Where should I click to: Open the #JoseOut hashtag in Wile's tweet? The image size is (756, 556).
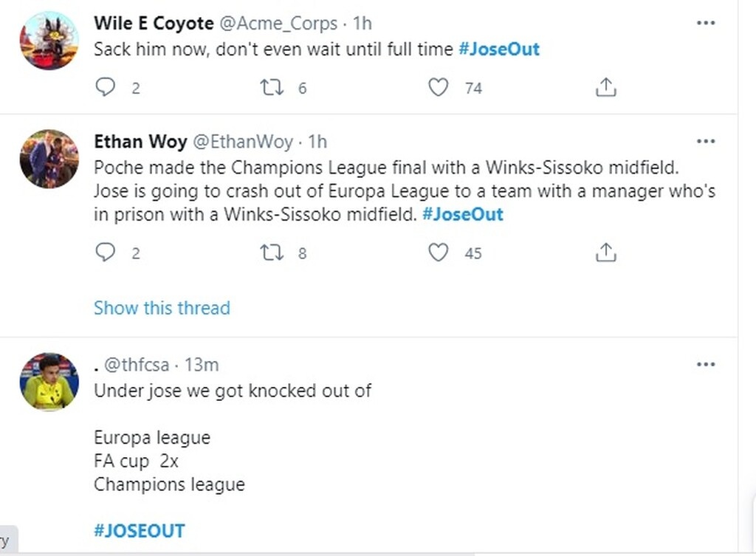[x=500, y=49]
